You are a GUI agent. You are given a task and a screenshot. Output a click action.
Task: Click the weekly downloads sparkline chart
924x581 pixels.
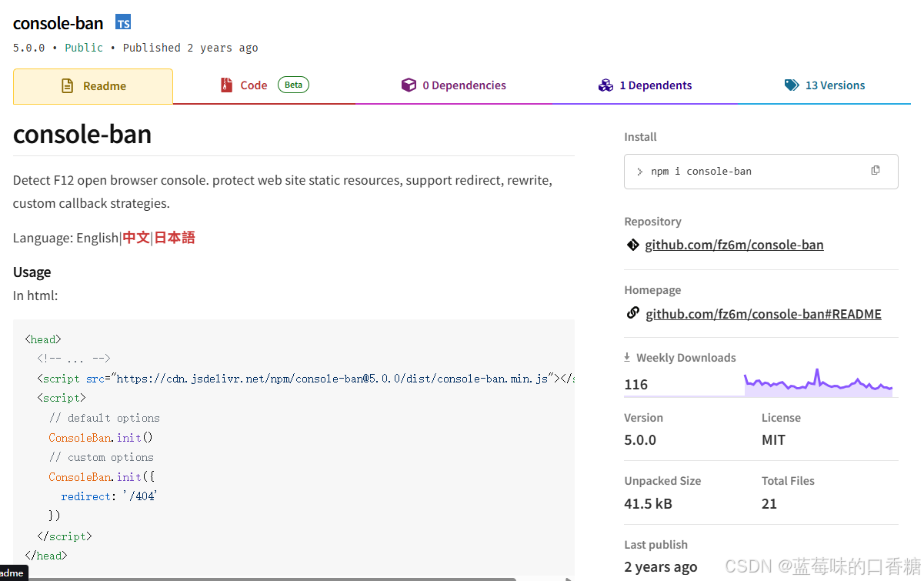click(x=819, y=382)
